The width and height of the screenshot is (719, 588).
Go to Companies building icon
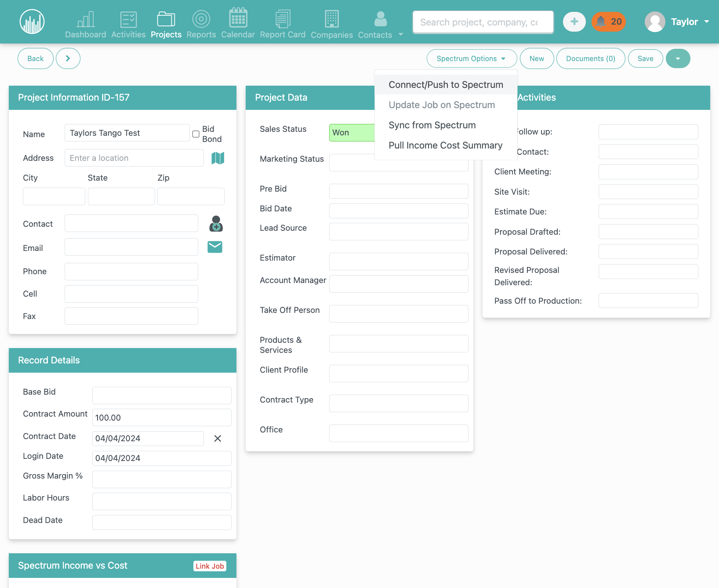(332, 19)
